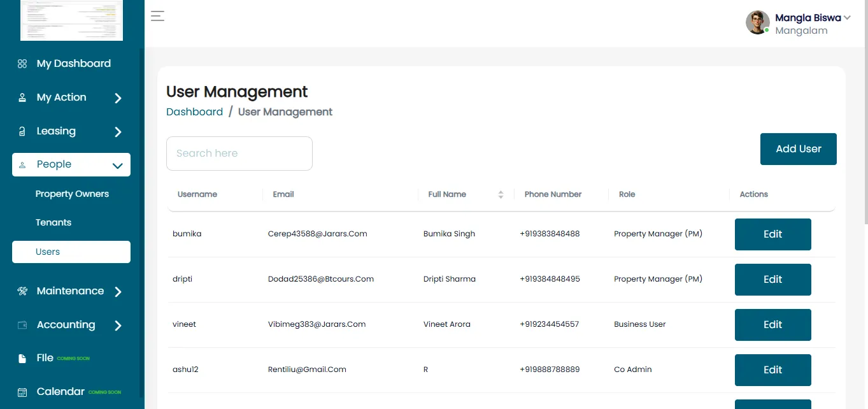Follow the Dashboard breadcrumb link

click(x=194, y=111)
